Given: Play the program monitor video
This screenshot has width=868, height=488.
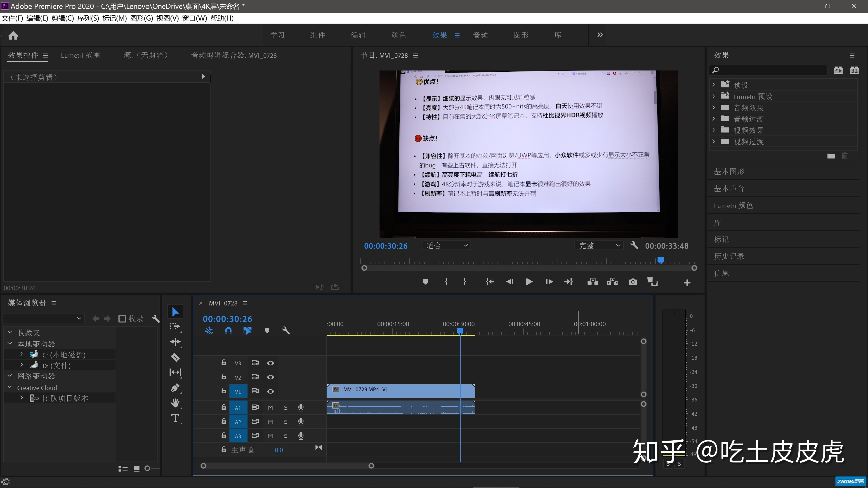Looking at the screenshot, I should (529, 282).
